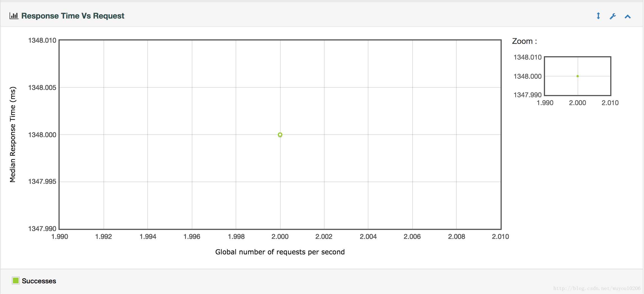The height and width of the screenshot is (294, 644).
Task: Click the 1348.005 y-axis tick label
Action: click(42, 88)
